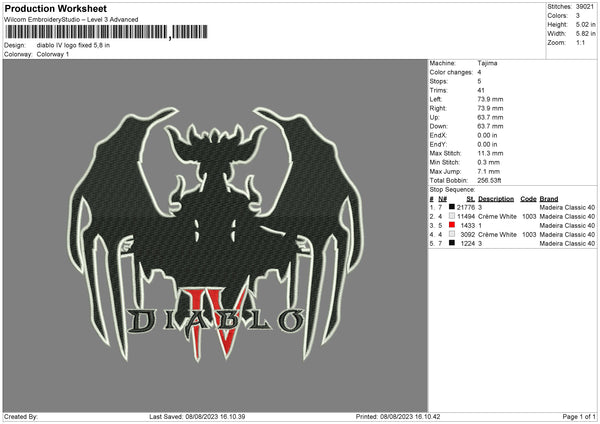Click 'Wilcom EmbroideryStudio – Level 3 Advanced' text
This screenshot has height=424, width=600.
(71, 20)
